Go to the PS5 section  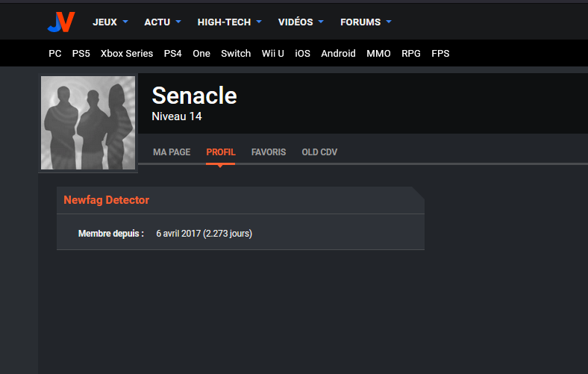81,54
